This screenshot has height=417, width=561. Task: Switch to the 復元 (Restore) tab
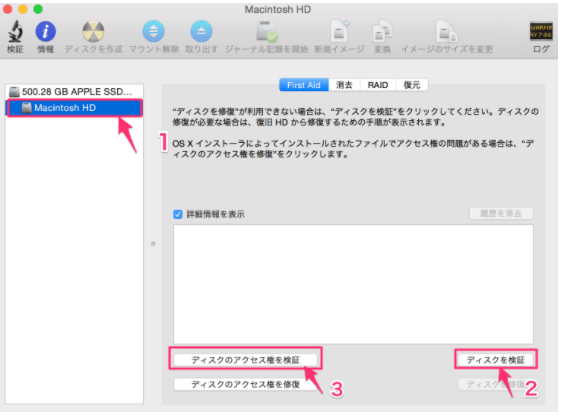click(412, 85)
